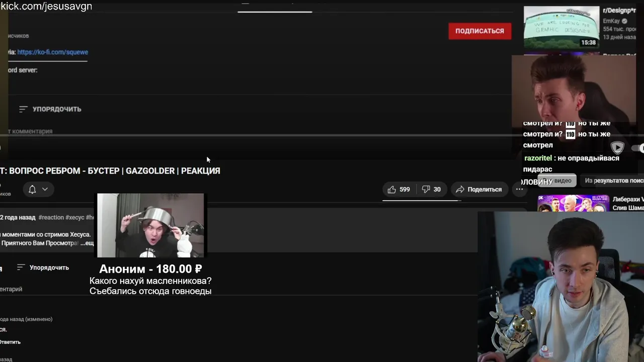This screenshot has height=362, width=644.
Task: Click the notification bell icon
Action: coord(32,190)
